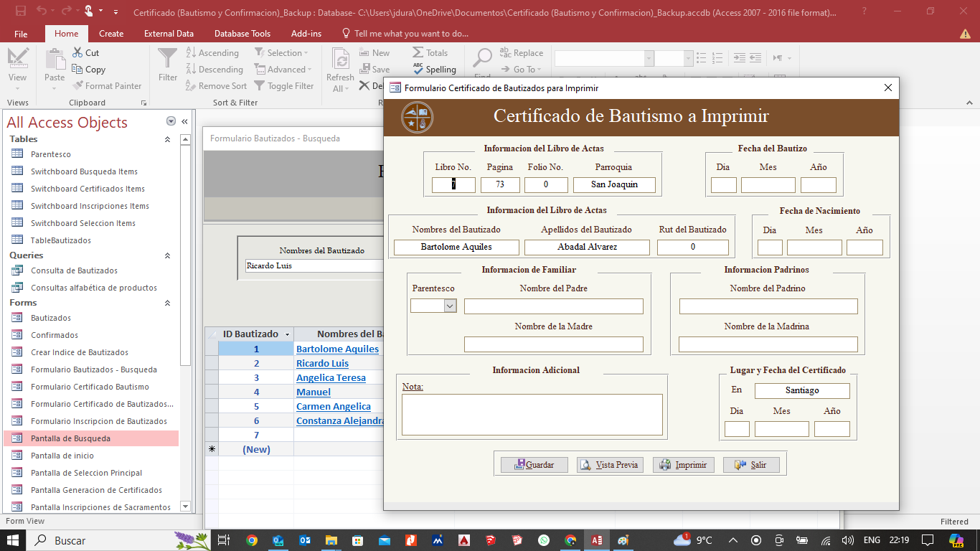The image size is (980, 551).
Task: Switch to the Database Tools tab
Action: [x=242, y=34]
